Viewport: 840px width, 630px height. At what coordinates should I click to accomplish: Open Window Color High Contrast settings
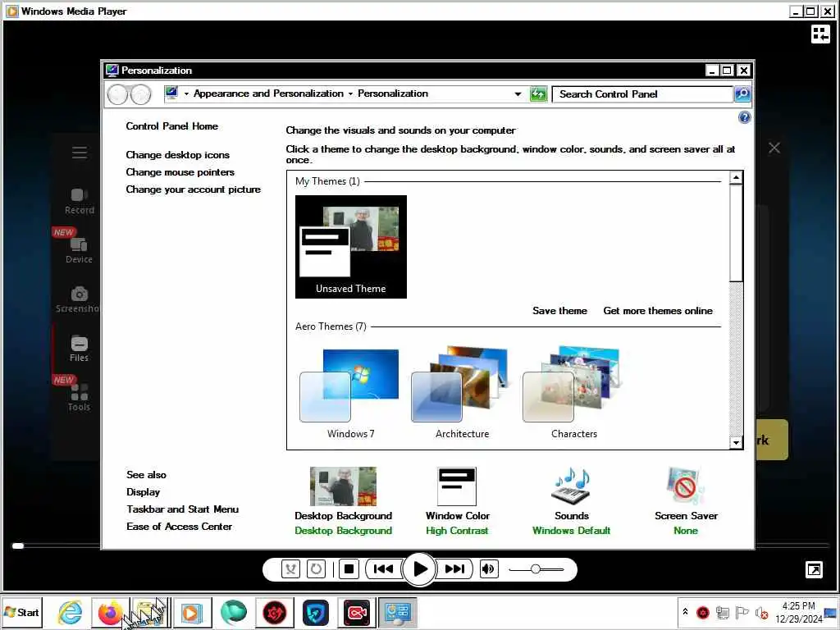click(x=457, y=500)
